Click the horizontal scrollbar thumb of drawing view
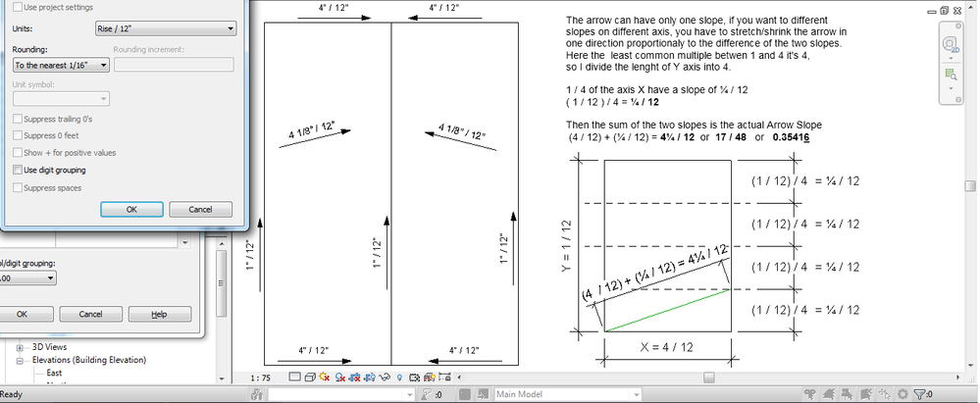 click(x=708, y=378)
